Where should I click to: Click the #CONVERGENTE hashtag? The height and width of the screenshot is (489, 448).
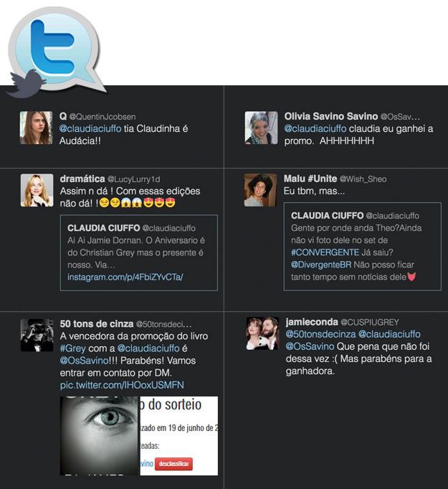pyautogui.click(x=325, y=252)
